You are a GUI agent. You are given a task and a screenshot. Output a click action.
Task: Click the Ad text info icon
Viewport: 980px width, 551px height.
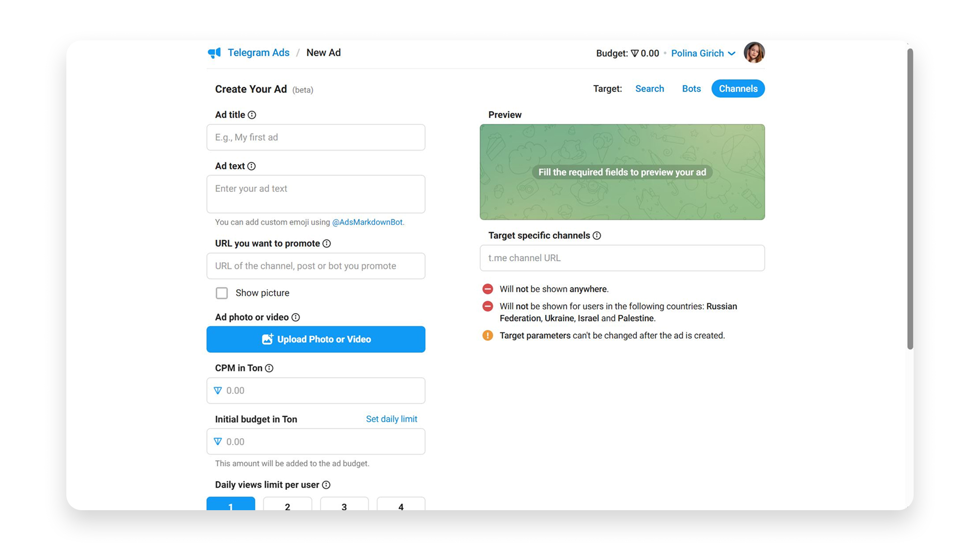tap(252, 166)
